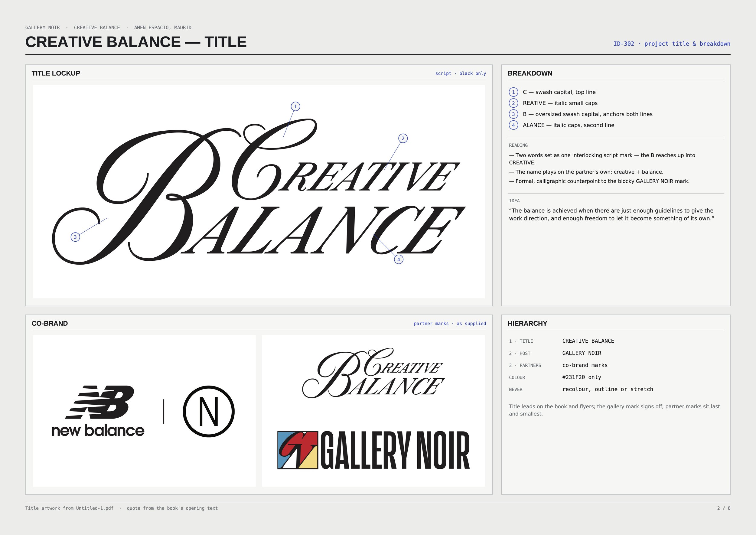Click the circled 3 beside the B entry
Viewport: 756px width, 535px height.
[513, 114]
